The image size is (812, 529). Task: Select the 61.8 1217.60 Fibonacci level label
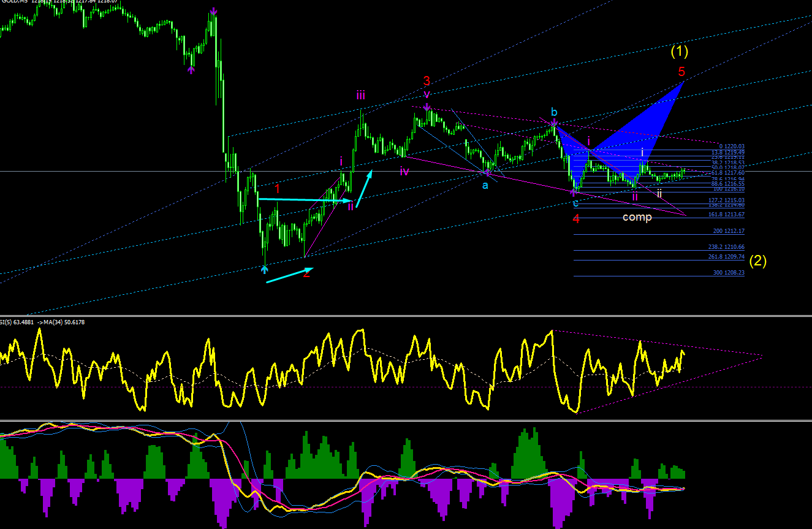(x=728, y=173)
